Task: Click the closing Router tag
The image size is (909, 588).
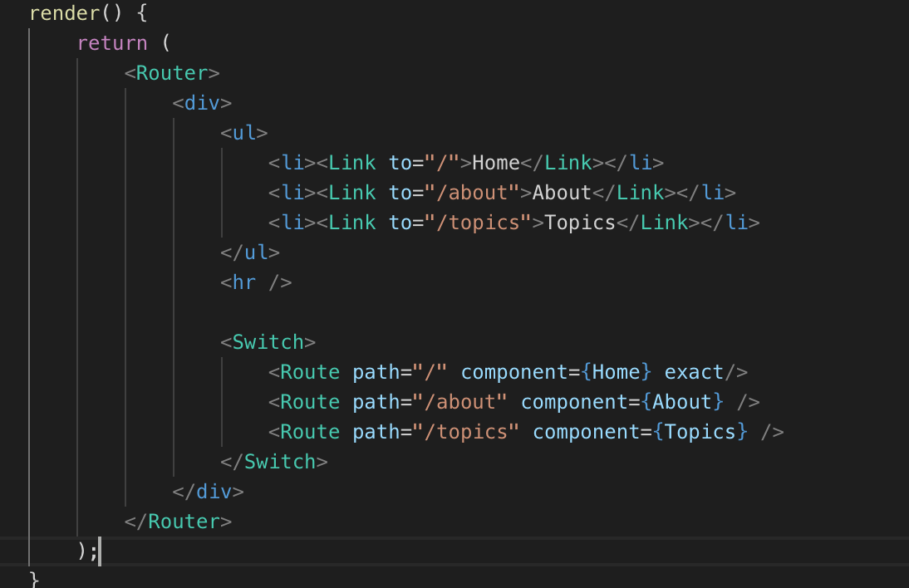Action: coord(180,521)
